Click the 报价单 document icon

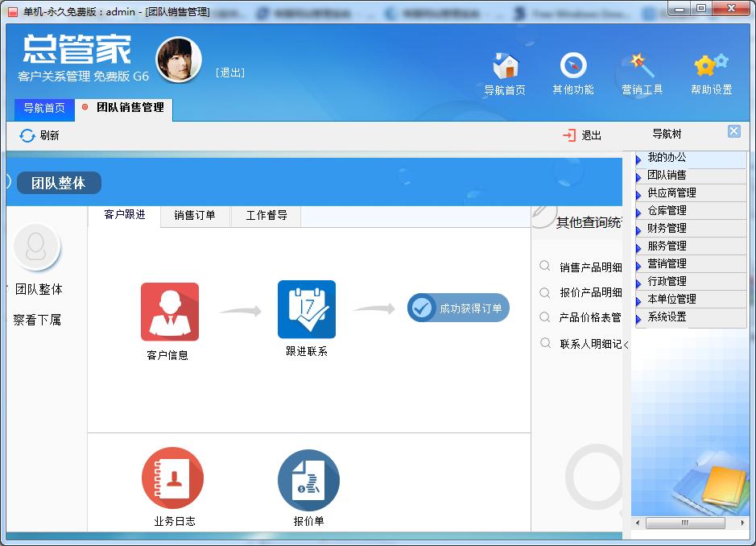[x=308, y=480]
